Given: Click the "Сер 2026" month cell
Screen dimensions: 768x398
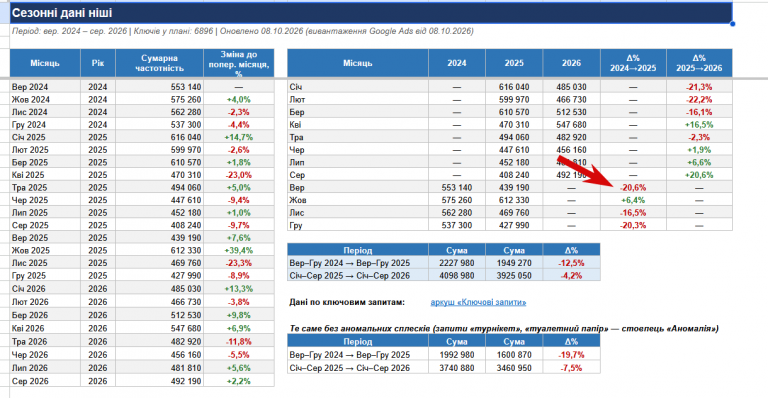Looking at the screenshot, I should coord(45,381).
